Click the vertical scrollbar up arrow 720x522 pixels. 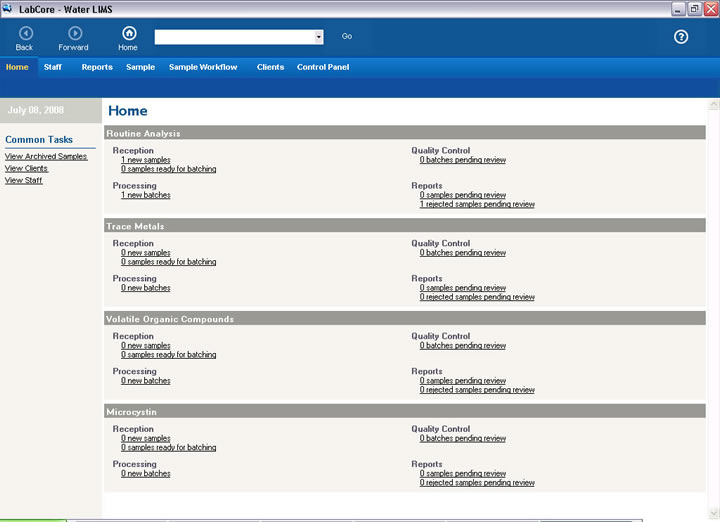coord(713,104)
